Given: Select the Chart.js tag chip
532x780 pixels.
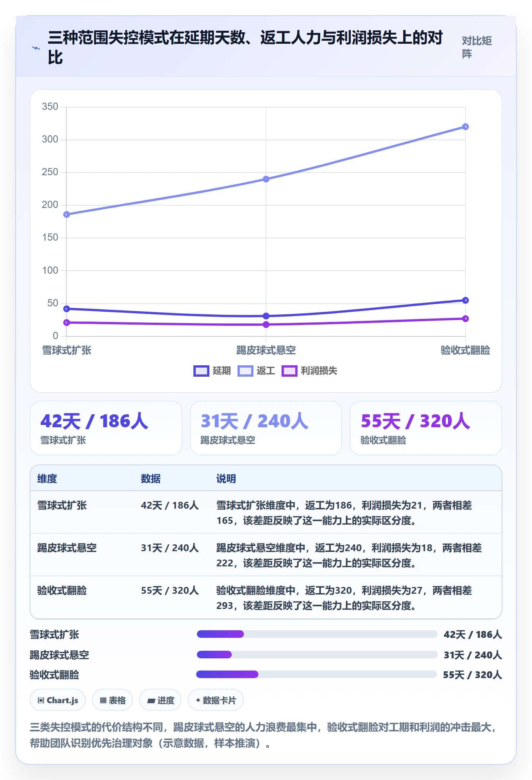Looking at the screenshot, I should pyautogui.click(x=58, y=700).
